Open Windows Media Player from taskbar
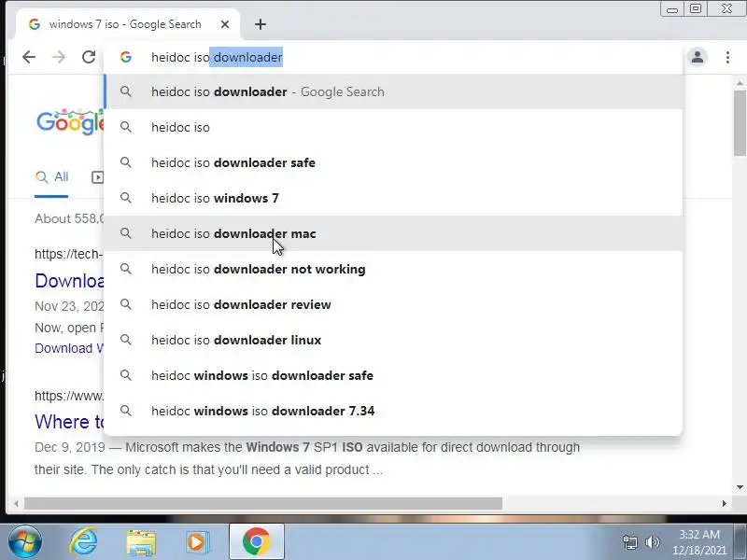 [x=197, y=542]
